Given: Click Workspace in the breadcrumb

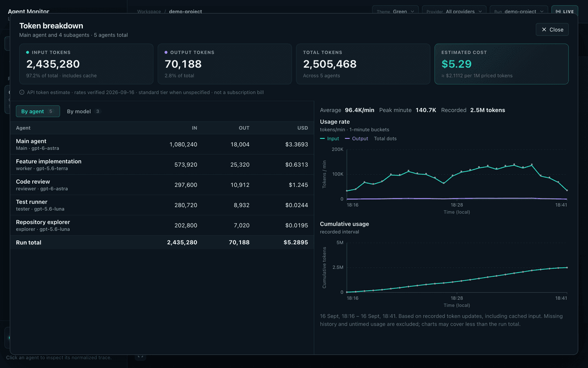Looking at the screenshot, I should [x=149, y=11].
